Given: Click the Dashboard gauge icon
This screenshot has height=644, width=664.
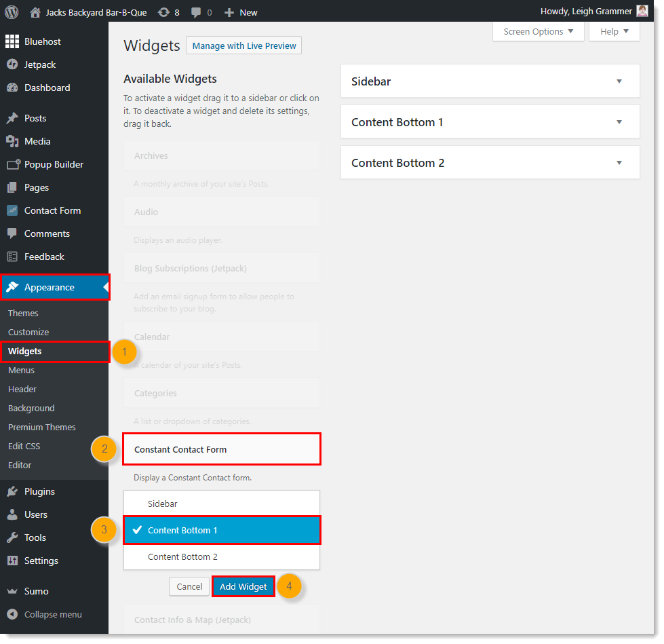Looking at the screenshot, I should 12,88.
